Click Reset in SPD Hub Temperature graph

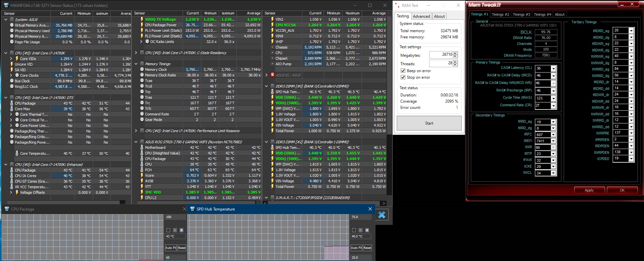coord(367,248)
